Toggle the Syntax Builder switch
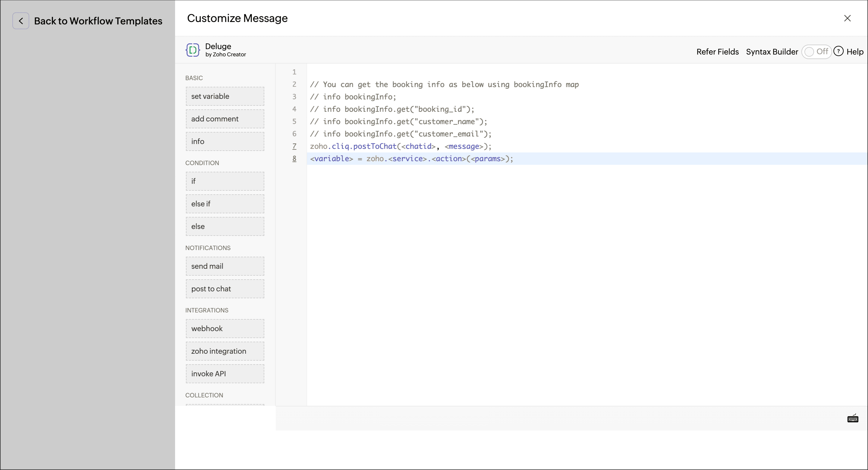Screen dimensions: 868x470 (816, 52)
